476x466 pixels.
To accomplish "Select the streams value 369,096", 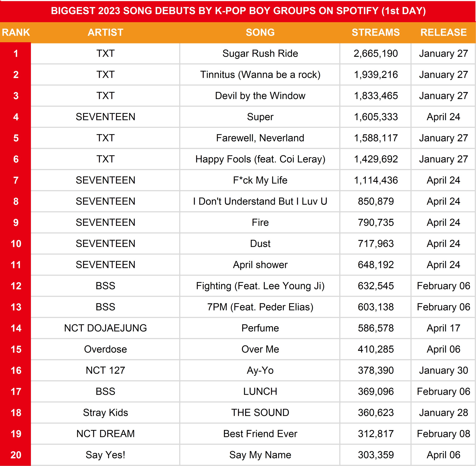I will [376, 392].
